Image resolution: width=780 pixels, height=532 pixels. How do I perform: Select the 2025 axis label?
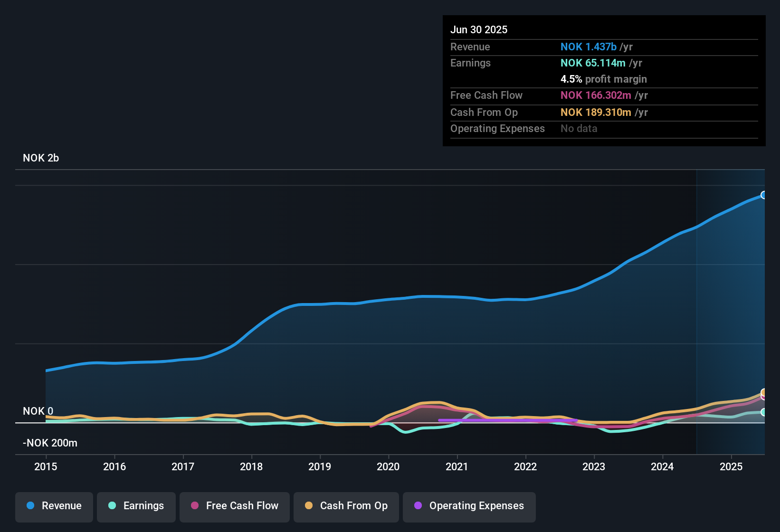pos(731,466)
